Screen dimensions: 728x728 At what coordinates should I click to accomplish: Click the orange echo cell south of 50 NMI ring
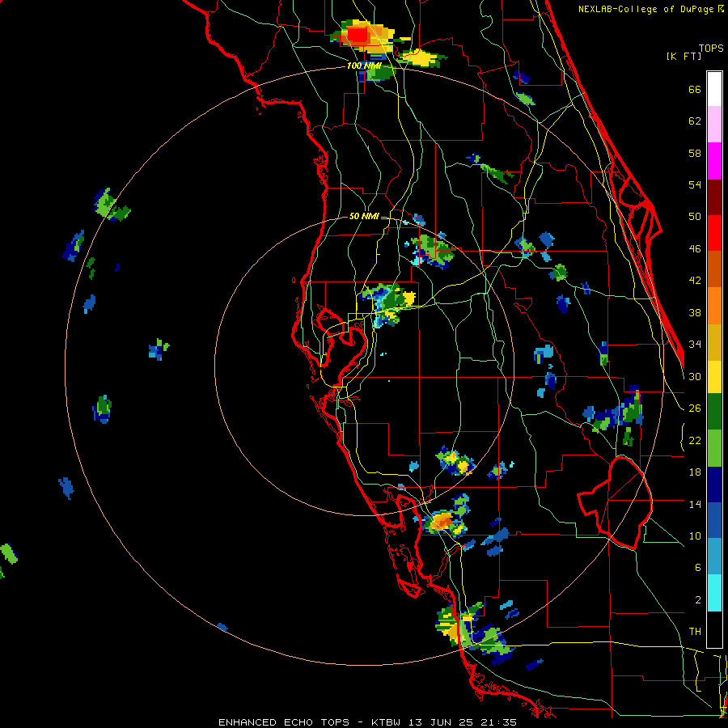[442, 522]
